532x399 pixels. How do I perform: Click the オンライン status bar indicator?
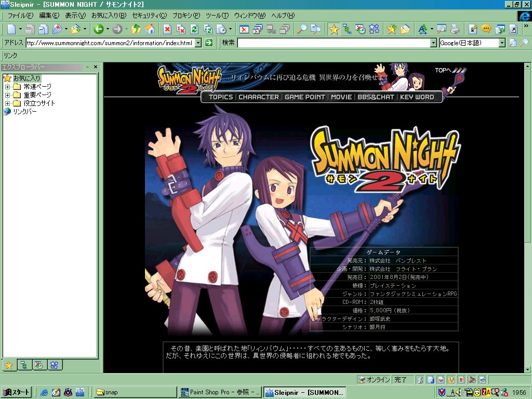click(374, 380)
